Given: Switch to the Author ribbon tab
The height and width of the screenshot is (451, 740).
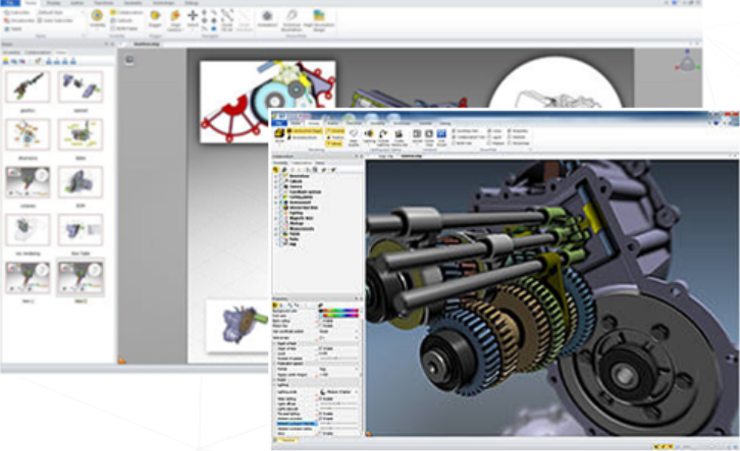Looking at the screenshot, I should tap(76, 3).
